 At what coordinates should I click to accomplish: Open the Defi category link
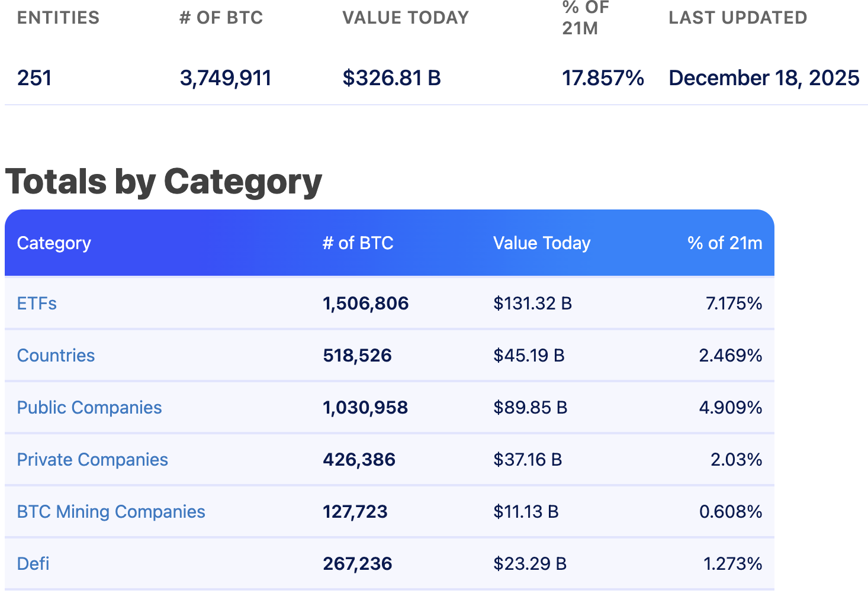(x=33, y=563)
